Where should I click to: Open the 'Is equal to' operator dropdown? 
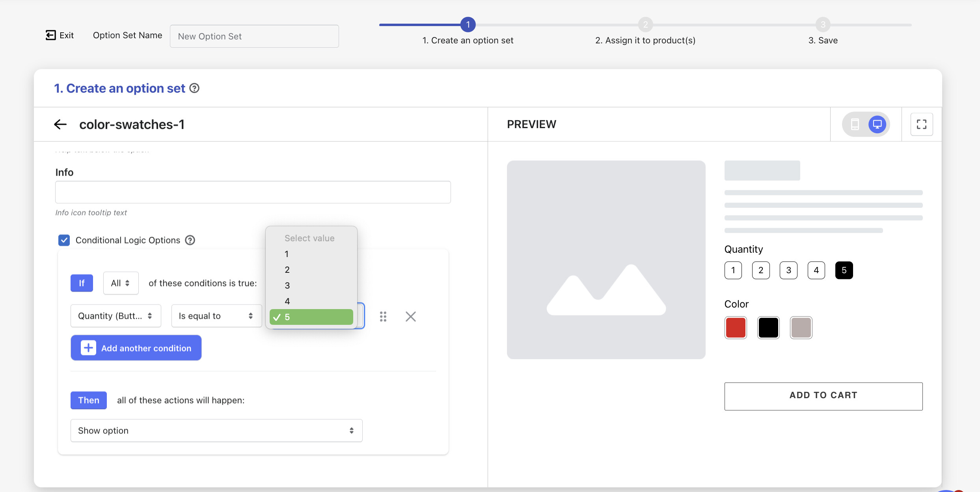[x=216, y=316]
